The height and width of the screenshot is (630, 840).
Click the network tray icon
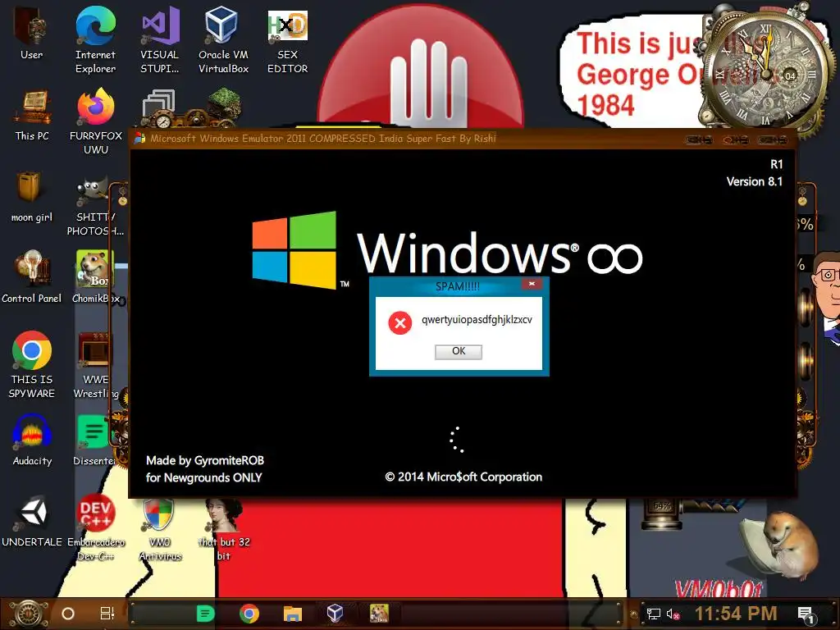(x=654, y=614)
